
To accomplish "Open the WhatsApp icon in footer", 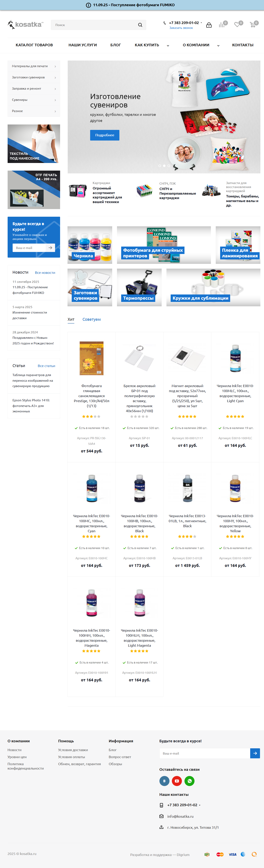I will [x=189, y=781].
